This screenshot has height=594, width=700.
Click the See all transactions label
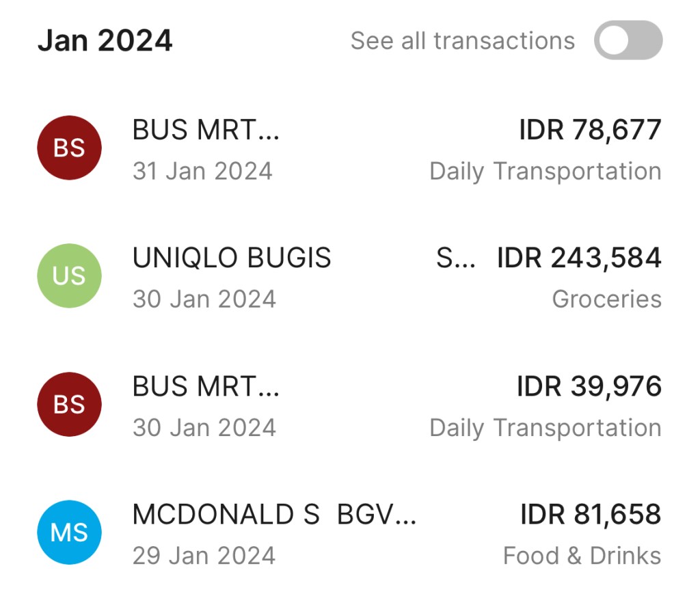[462, 41]
